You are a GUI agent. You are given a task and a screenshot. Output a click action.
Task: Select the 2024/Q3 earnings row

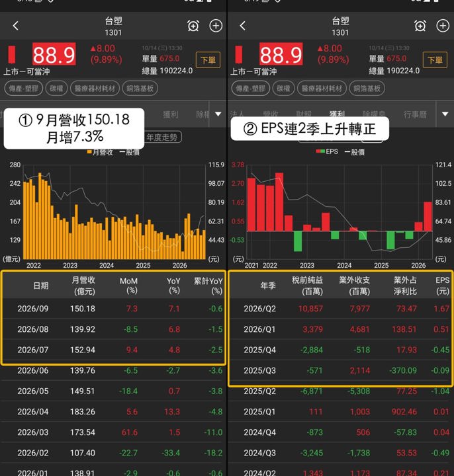(x=340, y=453)
